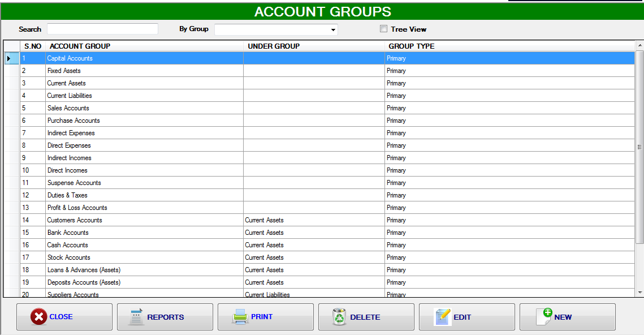Select the Fixed Assets row

click(x=141, y=71)
